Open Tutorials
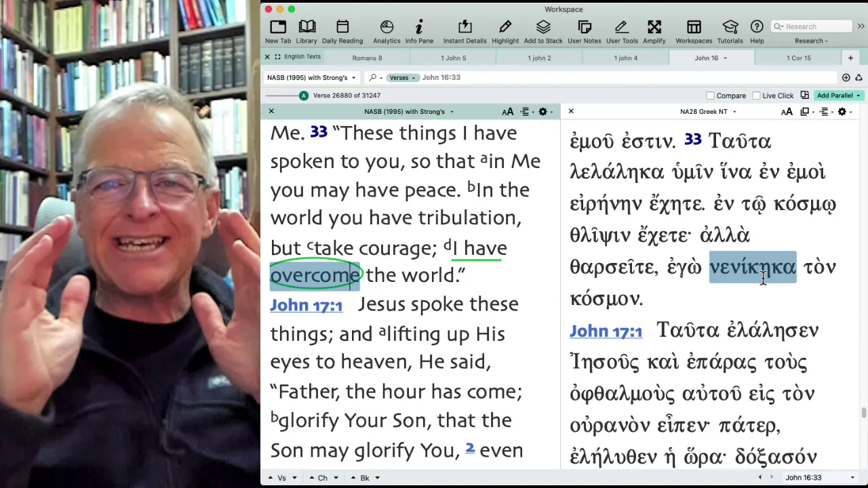 730,32
